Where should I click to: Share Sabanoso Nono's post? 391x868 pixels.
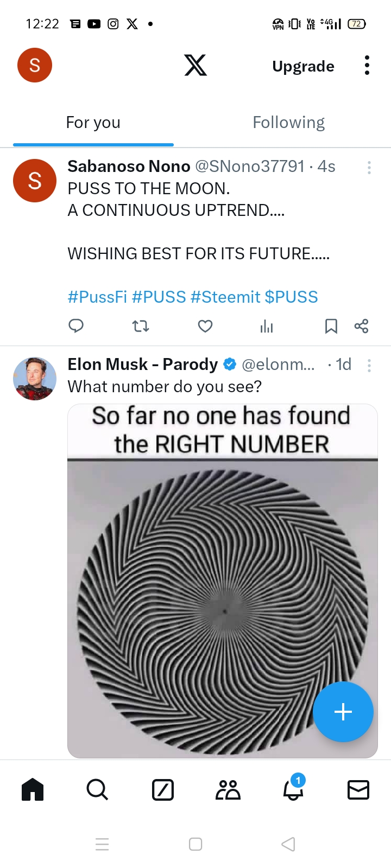coord(361,326)
